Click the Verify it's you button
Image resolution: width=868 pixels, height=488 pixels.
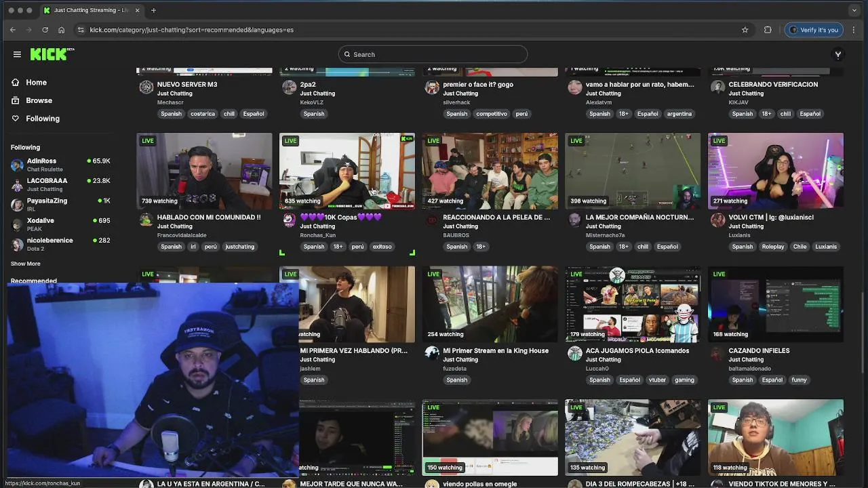(814, 30)
